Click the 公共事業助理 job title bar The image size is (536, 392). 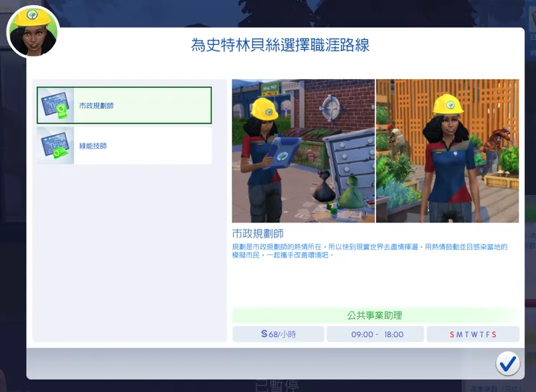(x=375, y=315)
